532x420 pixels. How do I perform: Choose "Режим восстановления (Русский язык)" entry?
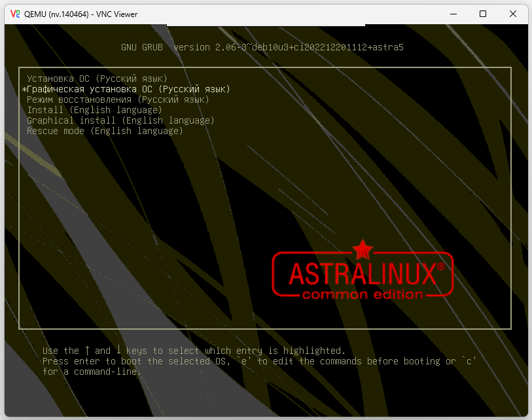coord(118,99)
